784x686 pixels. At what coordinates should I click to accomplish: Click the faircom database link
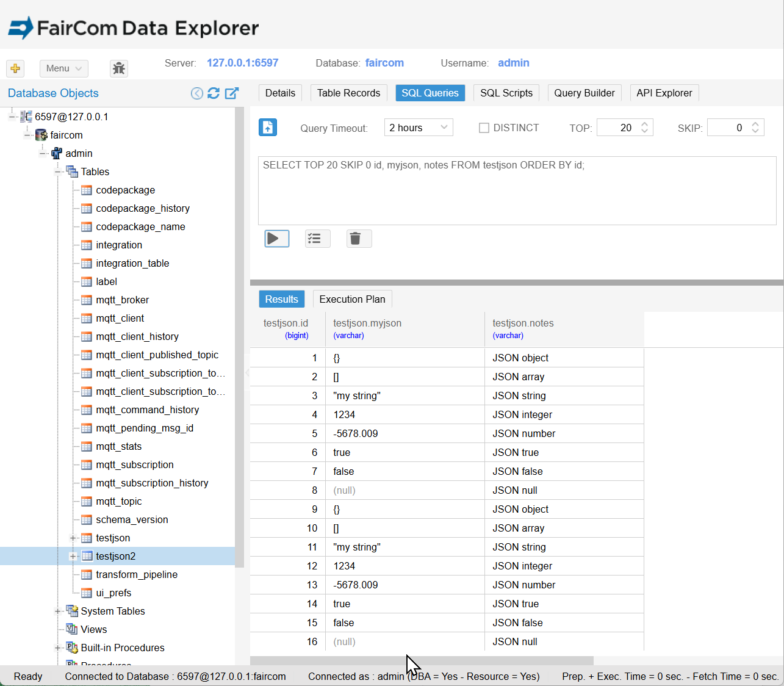[384, 63]
